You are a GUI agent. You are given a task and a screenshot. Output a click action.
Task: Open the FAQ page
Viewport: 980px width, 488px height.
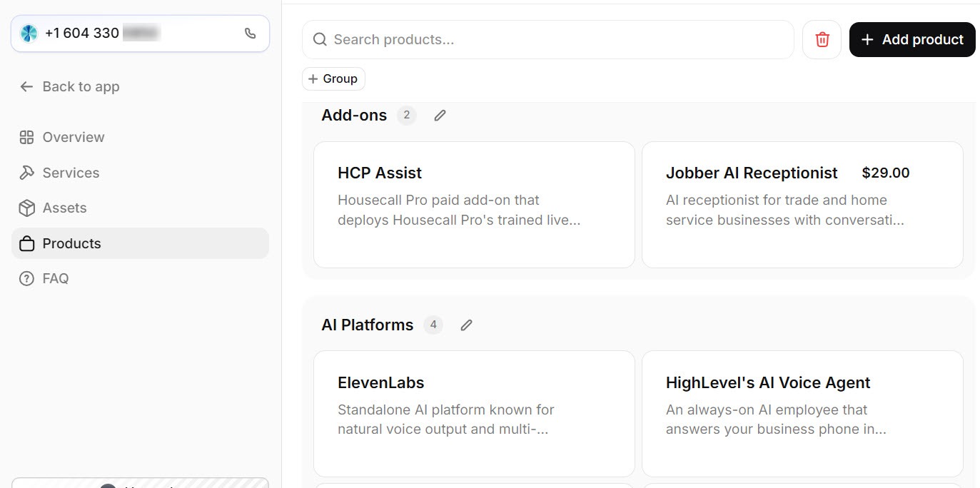coord(140,278)
